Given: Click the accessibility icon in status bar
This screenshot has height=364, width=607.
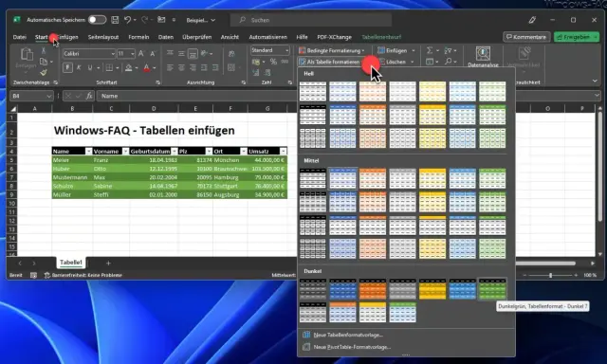Looking at the screenshot, I should click(x=46, y=275).
